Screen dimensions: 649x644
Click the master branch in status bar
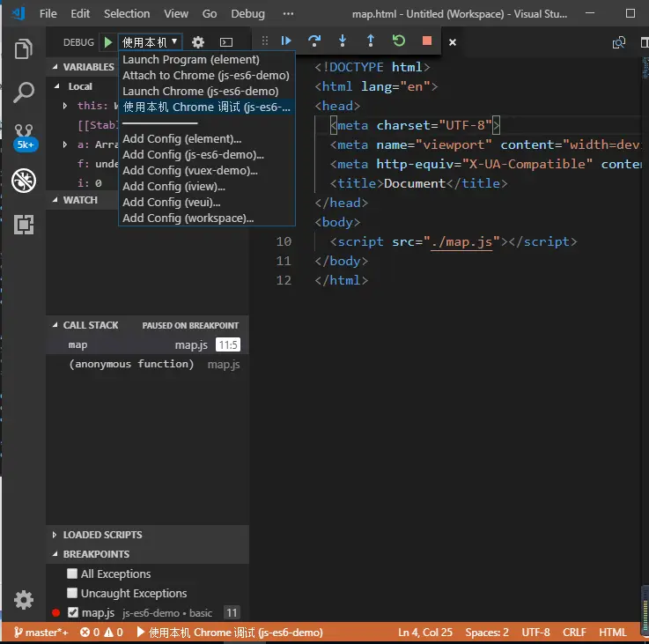coord(40,633)
